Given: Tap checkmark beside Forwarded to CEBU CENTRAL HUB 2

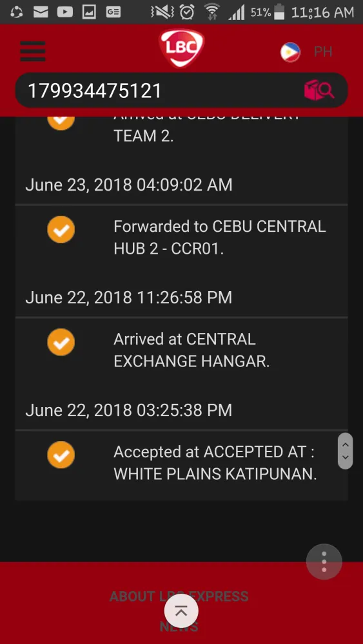Looking at the screenshot, I should click(61, 229).
